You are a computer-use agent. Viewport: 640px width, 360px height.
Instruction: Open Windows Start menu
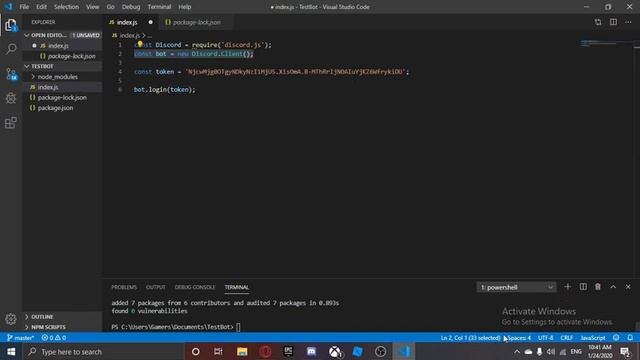click(11, 351)
